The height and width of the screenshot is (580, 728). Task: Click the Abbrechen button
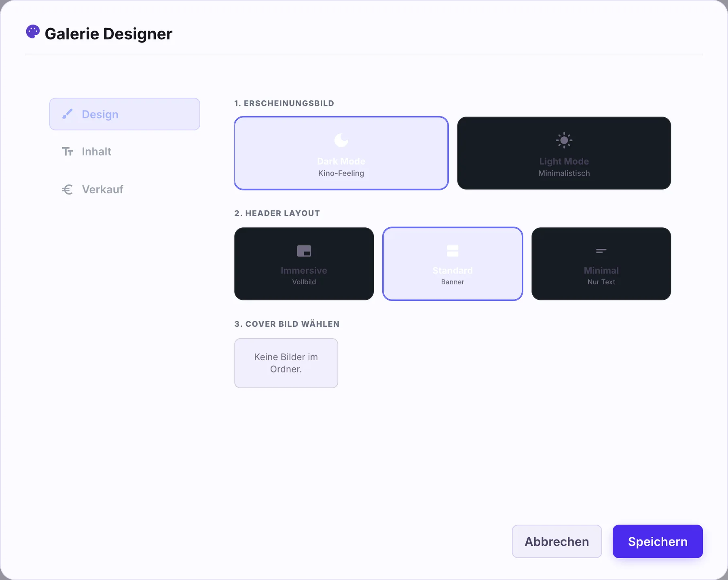[x=557, y=541]
